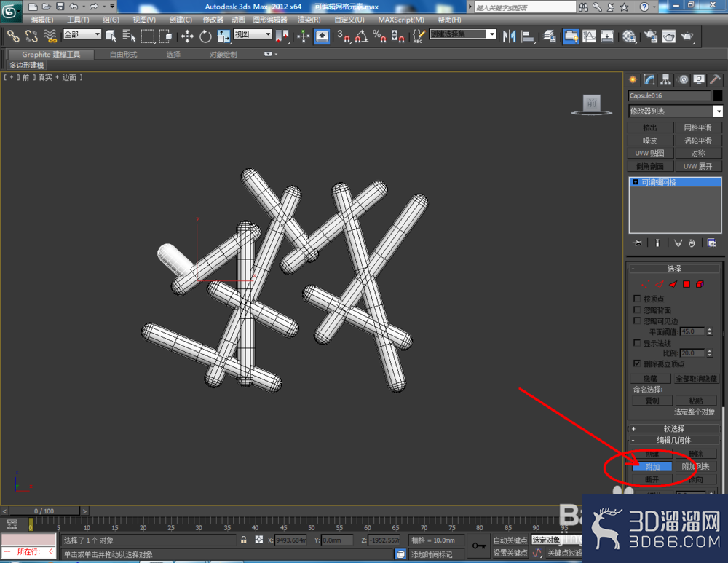Open Select by Name tool

pos(129,36)
